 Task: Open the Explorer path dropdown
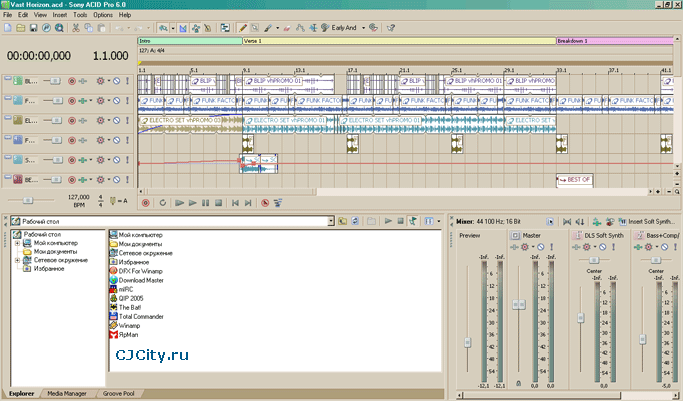[331, 222]
